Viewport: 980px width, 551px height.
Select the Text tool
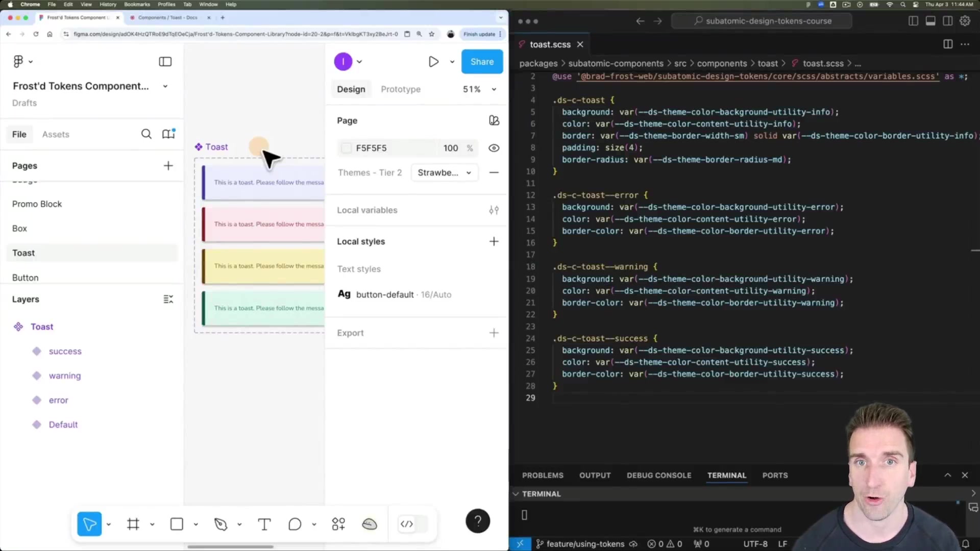264,524
